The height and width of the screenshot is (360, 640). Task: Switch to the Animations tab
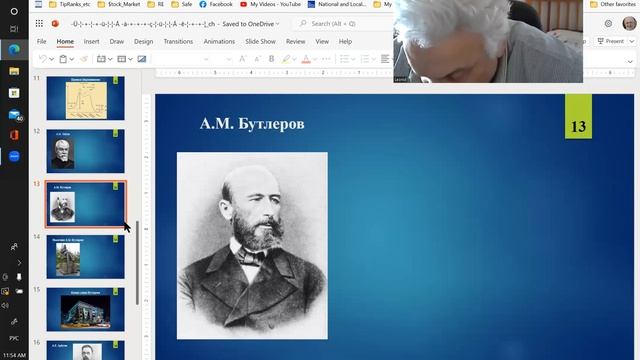coord(219,41)
